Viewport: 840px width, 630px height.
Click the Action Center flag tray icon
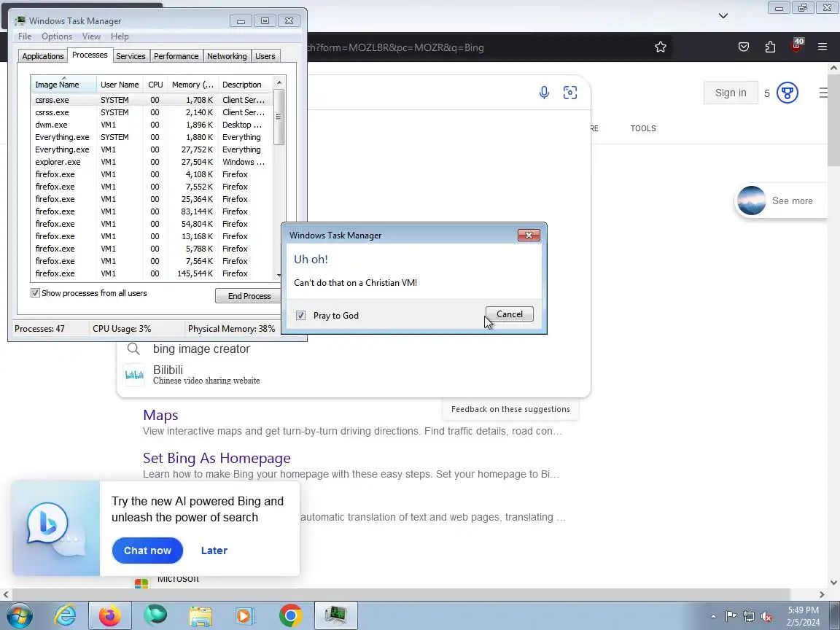click(x=731, y=616)
